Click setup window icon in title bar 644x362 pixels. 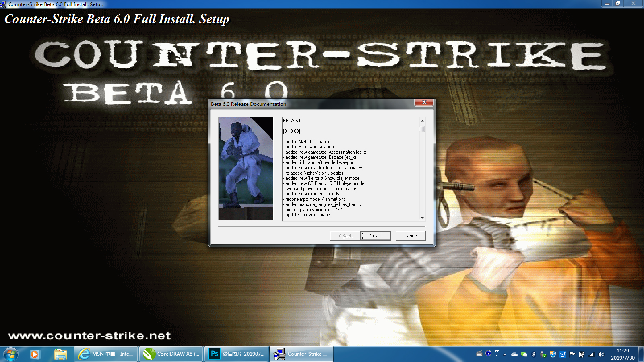click(3, 4)
